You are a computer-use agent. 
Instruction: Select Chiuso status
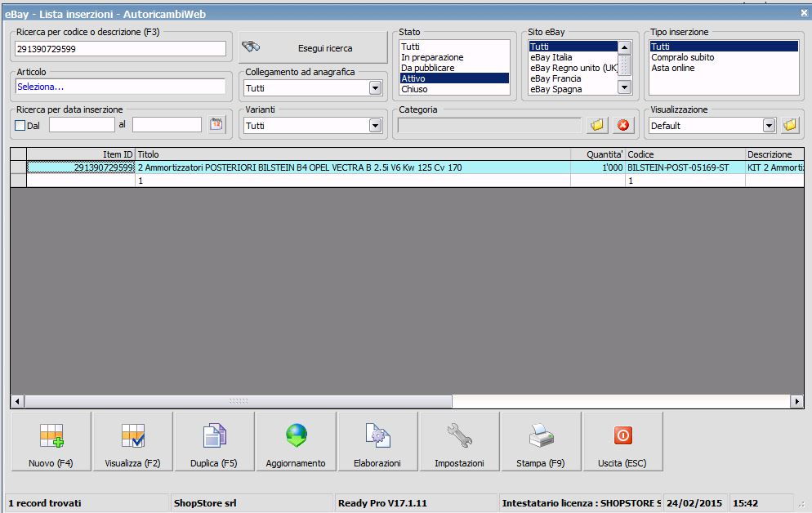pos(454,89)
